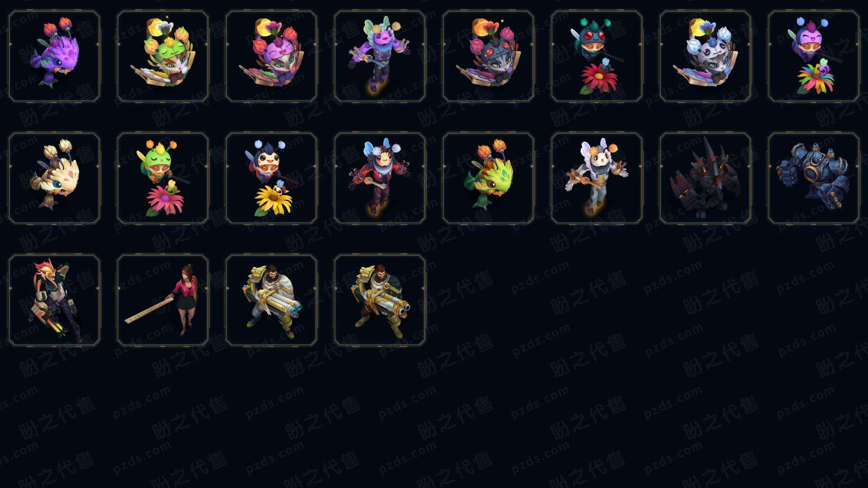868x488 pixels.
Task: Click the white-blue cat with book skin
Action: pos(705,56)
